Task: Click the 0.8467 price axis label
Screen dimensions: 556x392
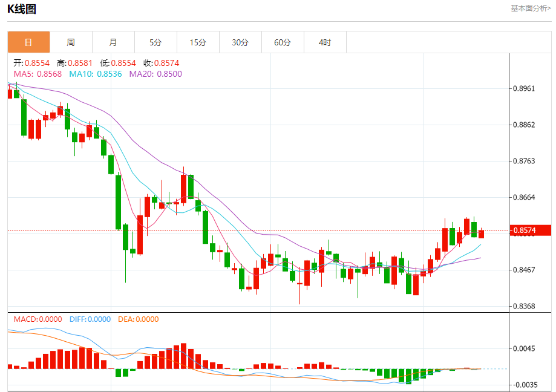Action: tap(524, 270)
